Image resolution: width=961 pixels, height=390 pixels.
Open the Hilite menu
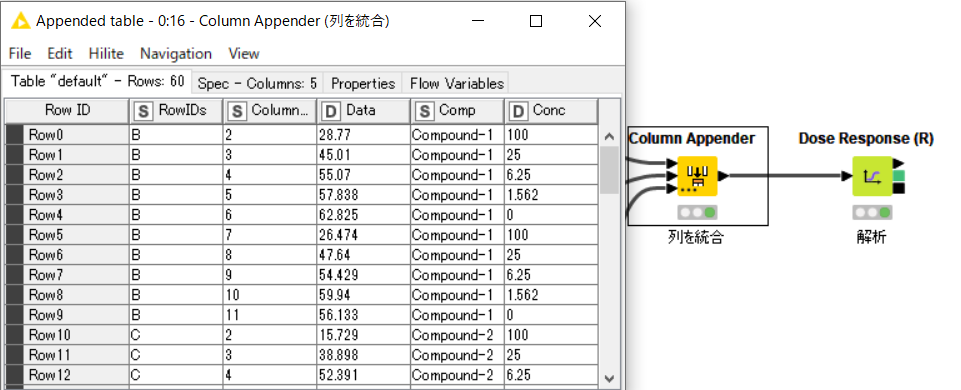[106, 53]
